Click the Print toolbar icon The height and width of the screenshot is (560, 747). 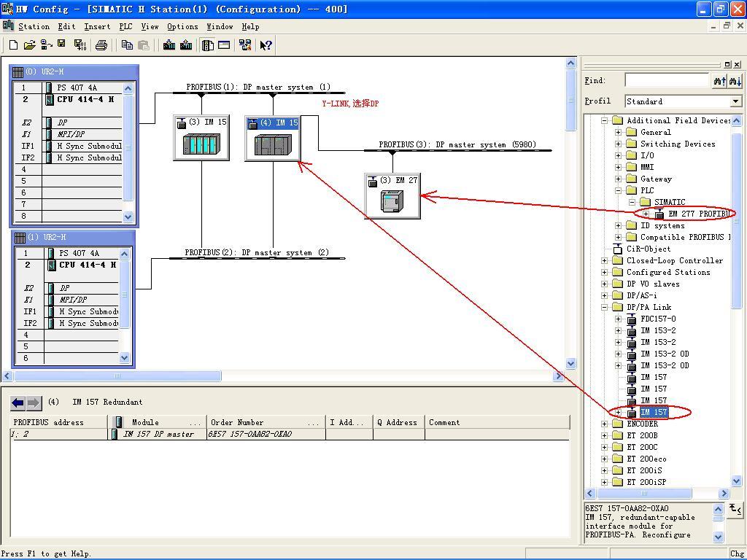click(x=101, y=45)
